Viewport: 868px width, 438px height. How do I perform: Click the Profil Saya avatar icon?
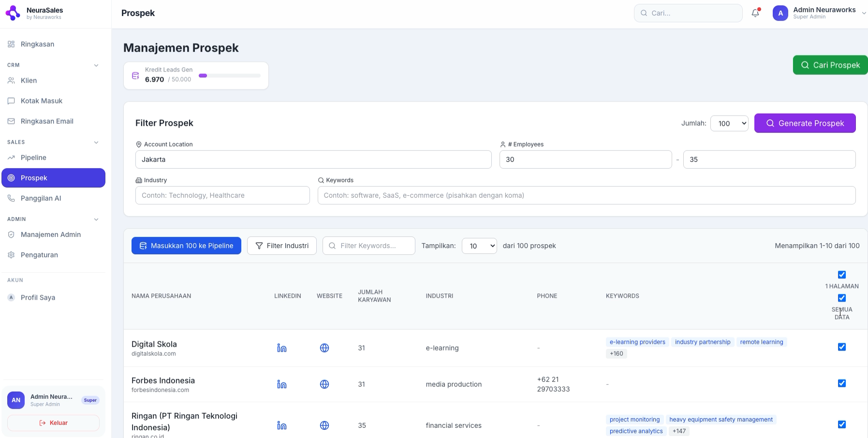coord(11,297)
